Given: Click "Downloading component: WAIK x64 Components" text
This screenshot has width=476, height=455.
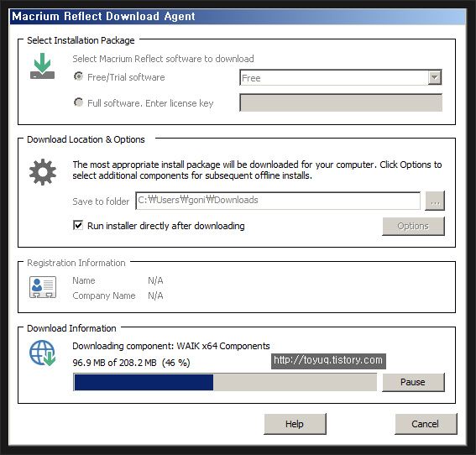Looking at the screenshot, I should [x=171, y=346].
